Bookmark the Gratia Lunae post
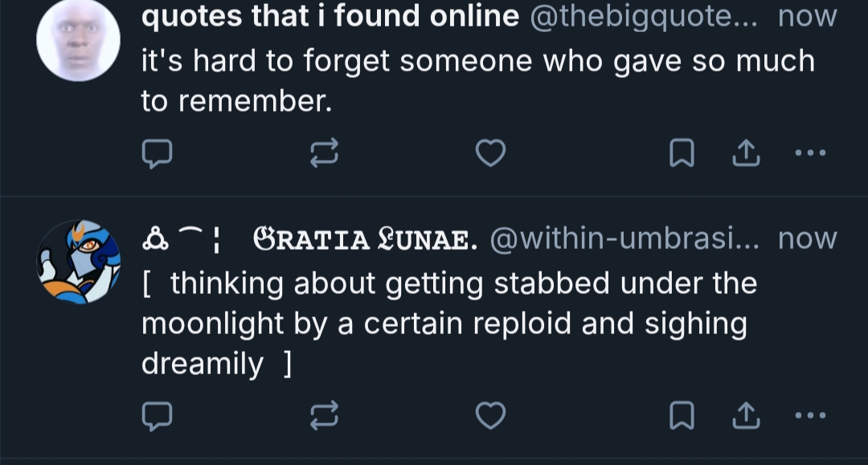This screenshot has width=868, height=465. pos(682,415)
